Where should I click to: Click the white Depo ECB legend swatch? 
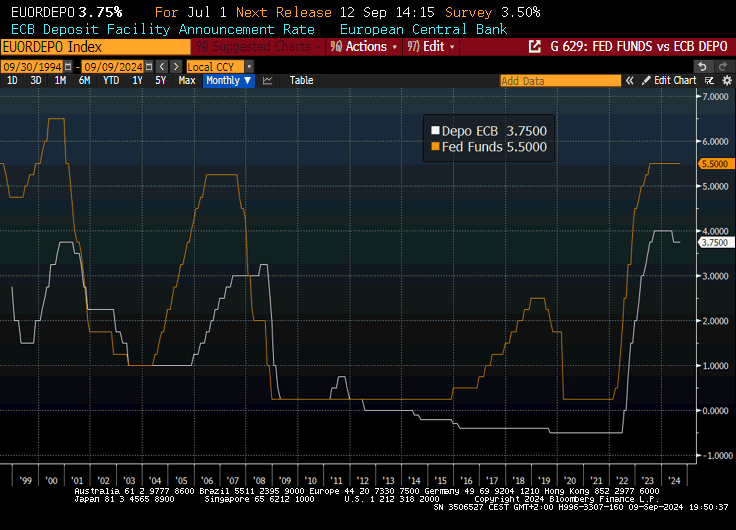(435, 131)
